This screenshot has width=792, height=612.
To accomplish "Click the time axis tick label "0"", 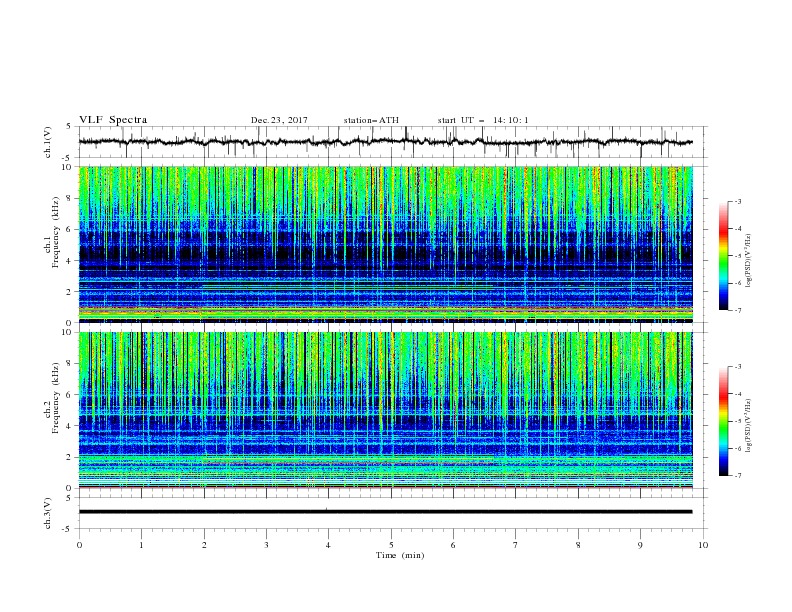I will point(79,545).
